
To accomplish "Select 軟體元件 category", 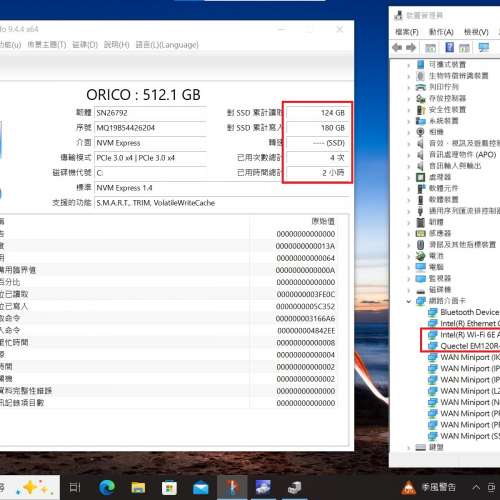I will point(444,189).
